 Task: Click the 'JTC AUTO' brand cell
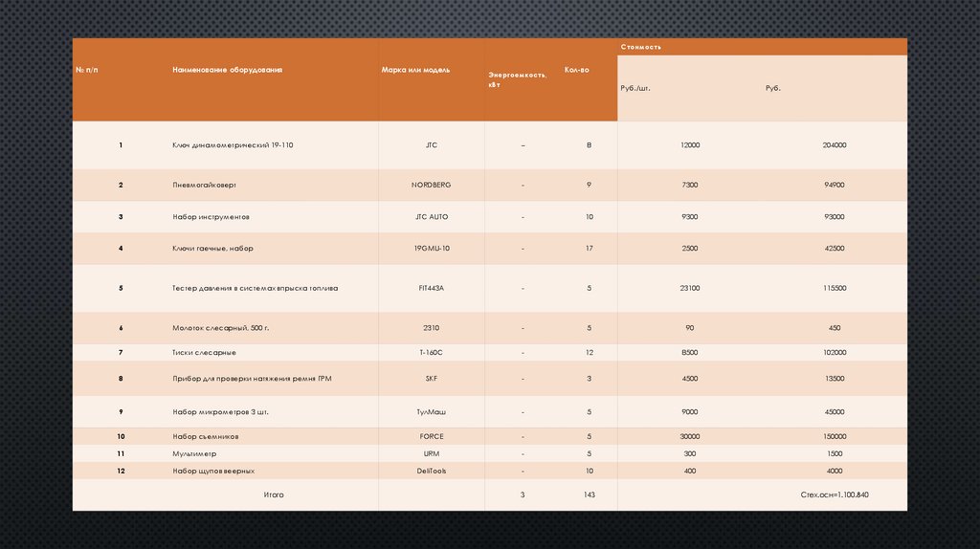tap(432, 217)
